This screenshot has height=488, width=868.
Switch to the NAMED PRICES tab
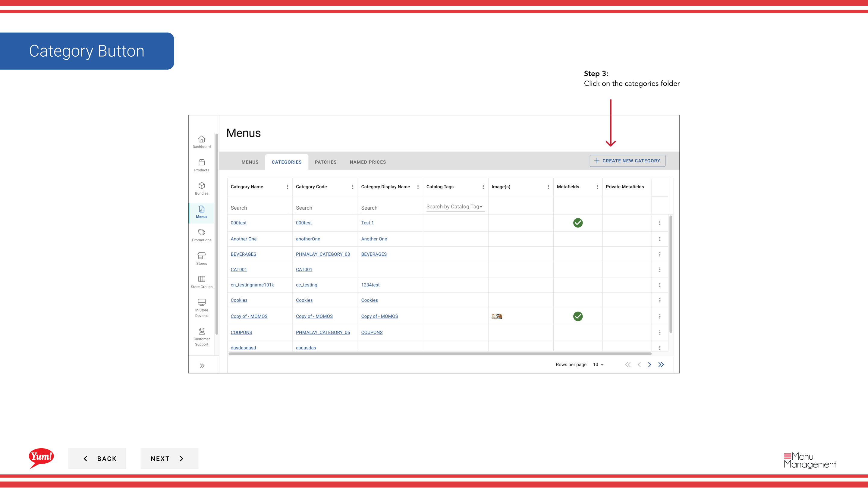tap(368, 162)
